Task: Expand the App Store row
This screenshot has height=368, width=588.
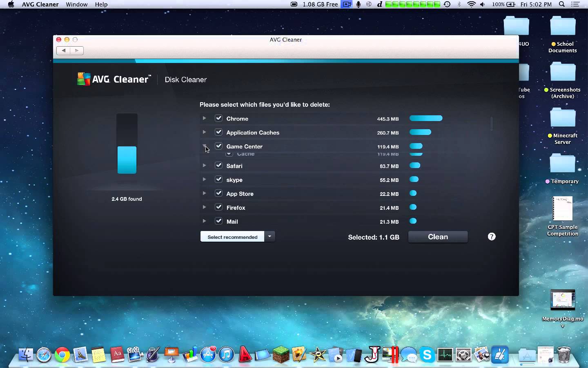Action: click(204, 193)
